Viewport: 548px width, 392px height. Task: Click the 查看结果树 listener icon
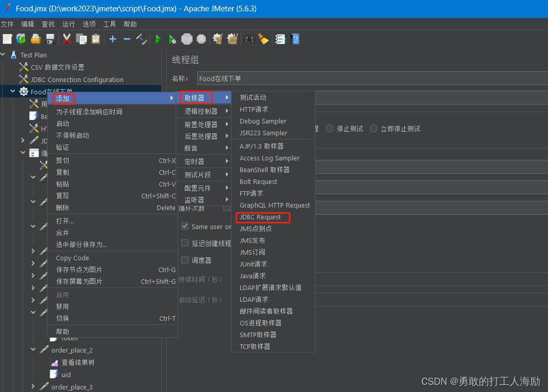[54, 363]
